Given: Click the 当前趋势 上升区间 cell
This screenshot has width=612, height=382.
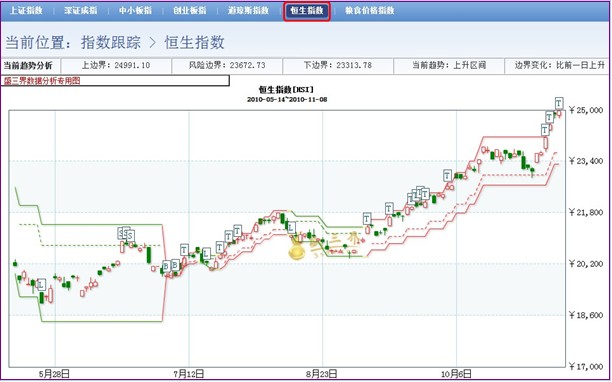Looking at the screenshot, I should pos(449,65).
